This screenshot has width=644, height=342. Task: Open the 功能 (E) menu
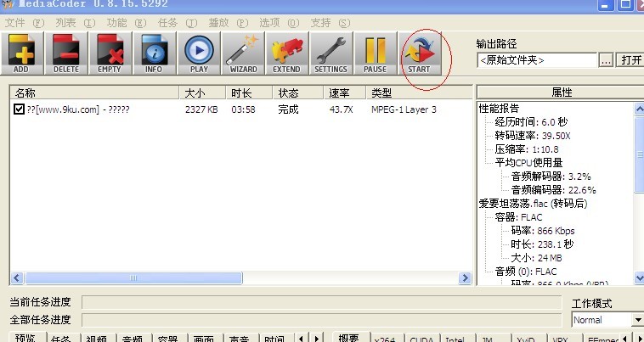pos(126,23)
